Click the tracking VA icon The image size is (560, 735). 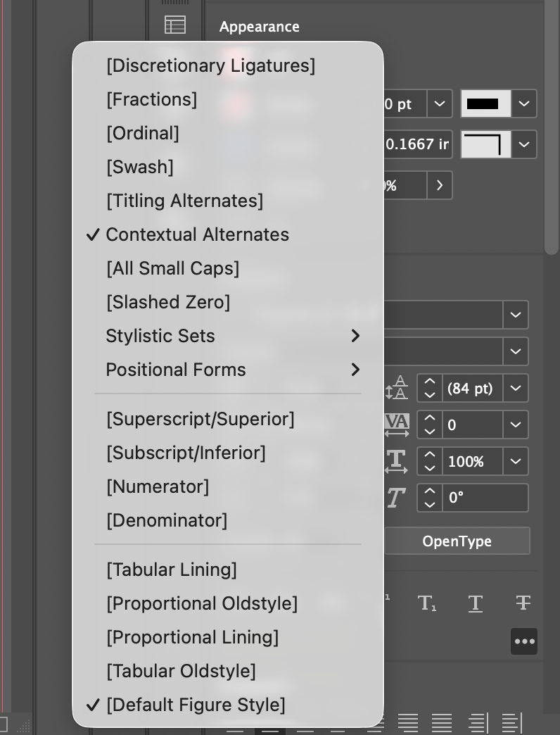pyautogui.click(x=396, y=425)
